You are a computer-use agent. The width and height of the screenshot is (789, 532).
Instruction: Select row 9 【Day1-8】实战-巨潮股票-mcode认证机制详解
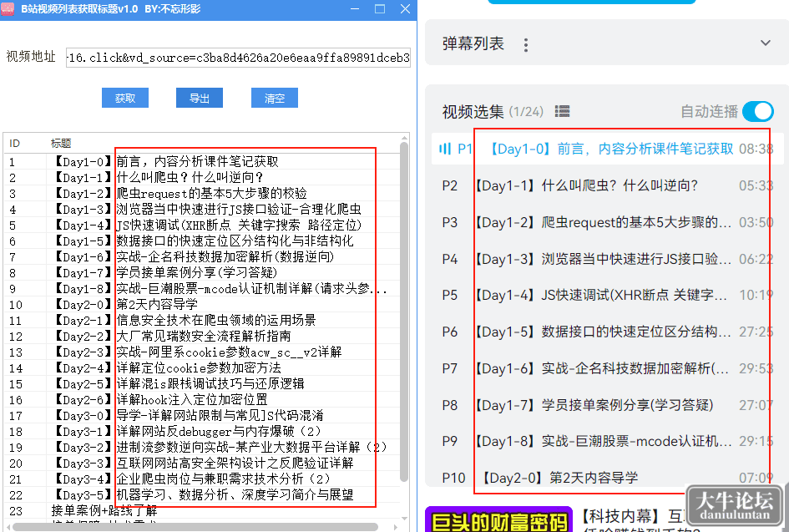(x=201, y=288)
